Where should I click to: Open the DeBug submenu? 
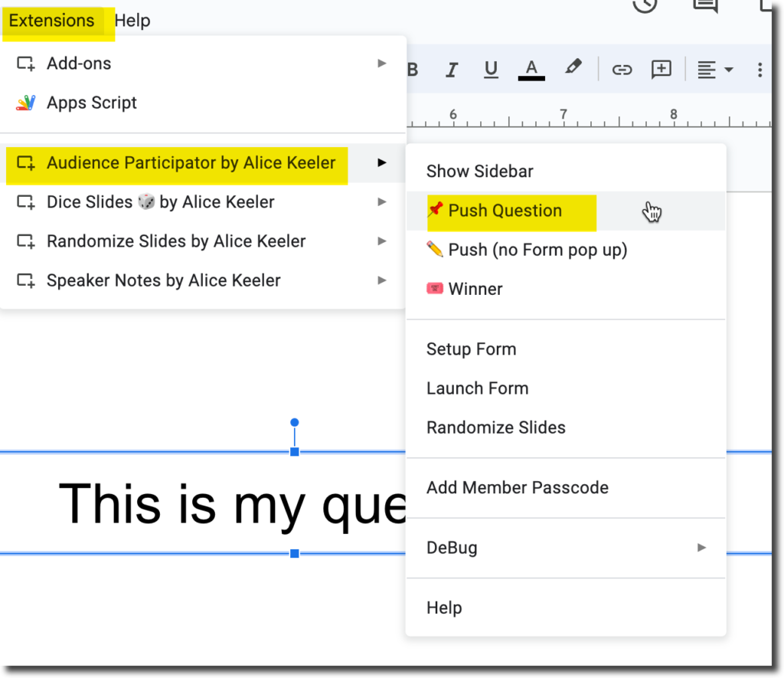[566, 548]
